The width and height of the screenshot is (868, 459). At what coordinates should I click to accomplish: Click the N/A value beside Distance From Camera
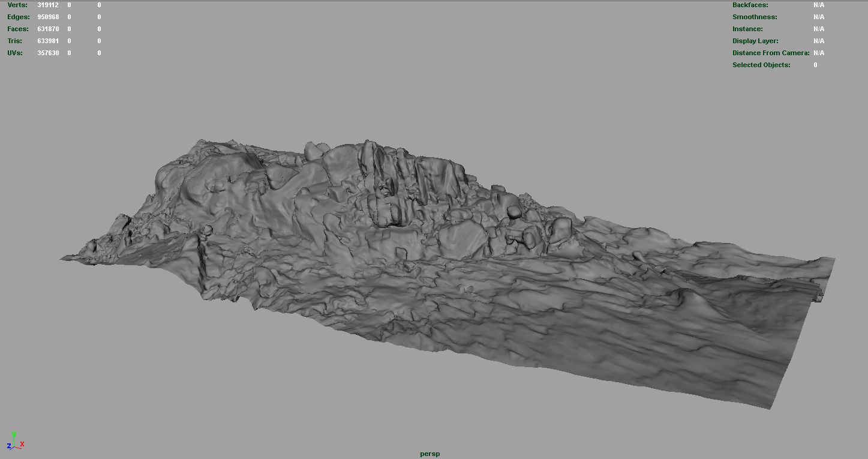pyautogui.click(x=819, y=53)
